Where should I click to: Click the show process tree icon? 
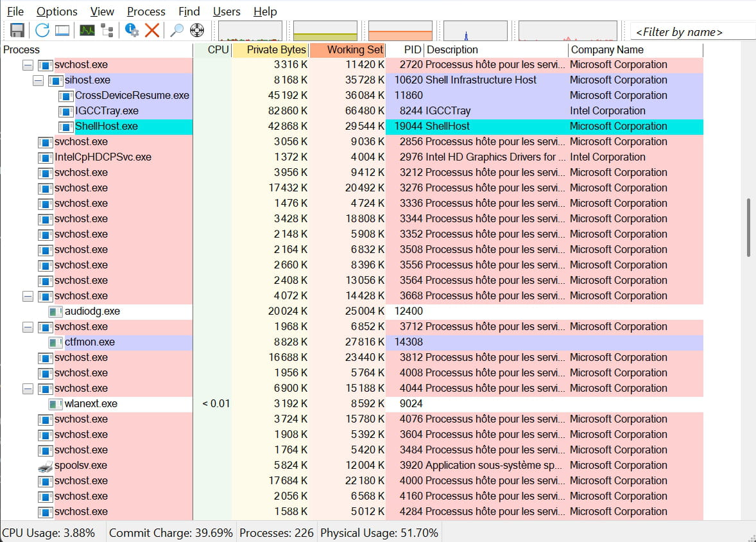(x=107, y=30)
